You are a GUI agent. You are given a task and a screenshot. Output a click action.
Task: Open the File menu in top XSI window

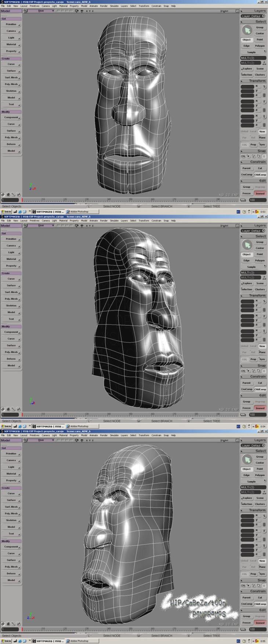pyautogui.click(x=3, y=6)
